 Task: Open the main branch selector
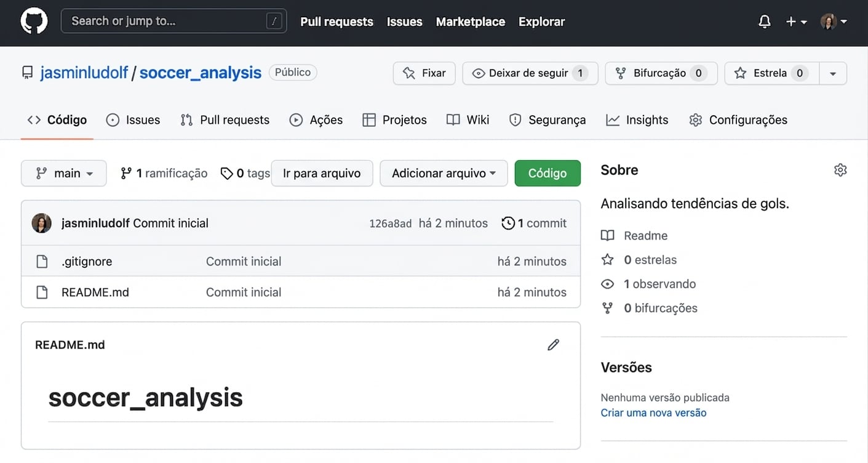pyautogui.click(x=64, y=174)
